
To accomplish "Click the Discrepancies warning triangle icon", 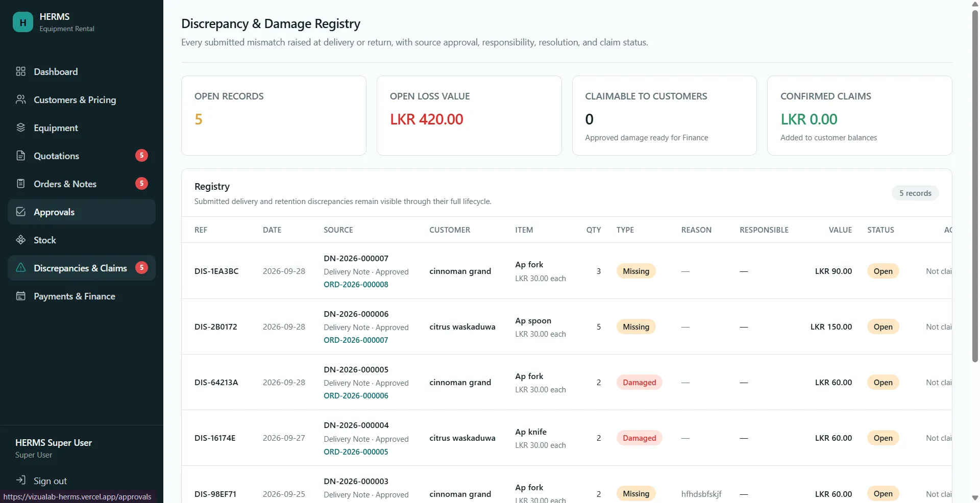I will tap(21, 268).
